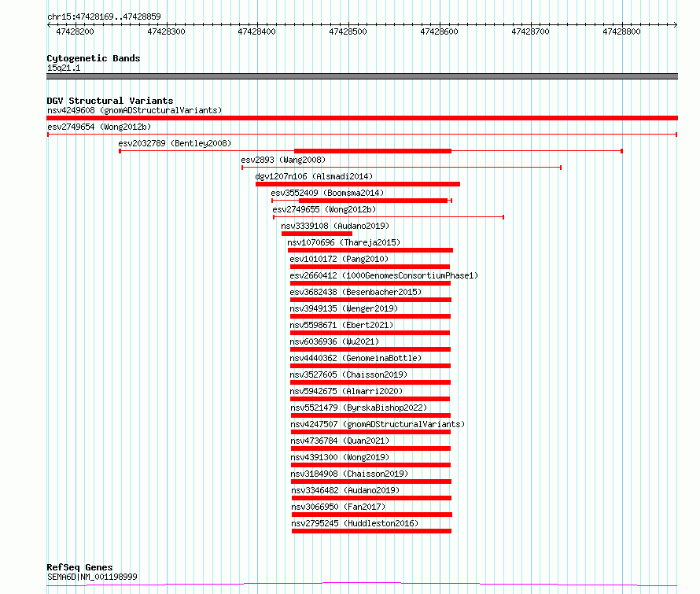Click nsv4247507 (gnomADStructuralVariants) label
Screen dimensions: 700x594
pos(378,424)
